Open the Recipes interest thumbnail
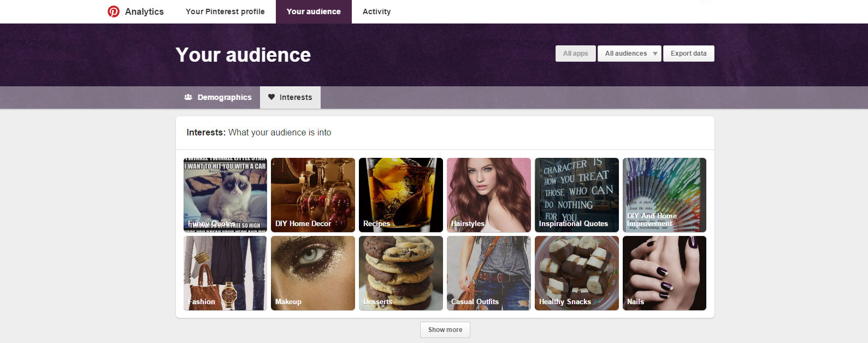This screenshot has height=343, width=868. pyautogui.click(x=401, y=195)
